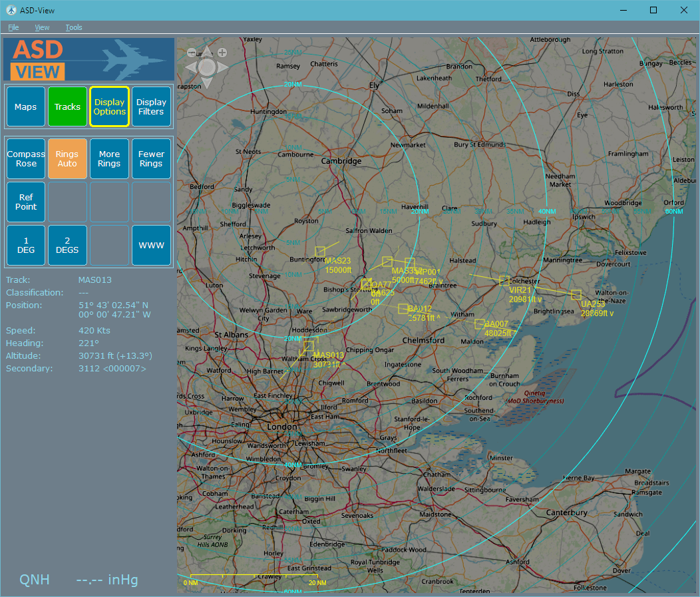The width and height of the screenshot is (700, 597).
Task: Select the UA253 track near Walton-on-the-Naze
Action: click(x=576, y=295)
